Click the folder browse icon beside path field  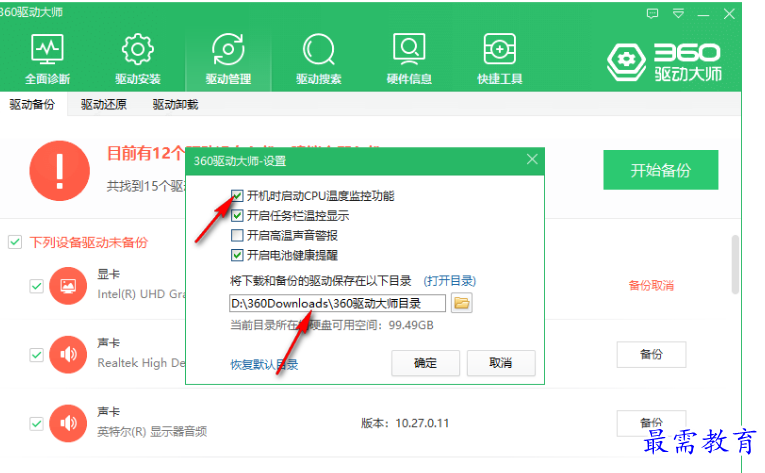pyautogui.click(x=462, y=303)
